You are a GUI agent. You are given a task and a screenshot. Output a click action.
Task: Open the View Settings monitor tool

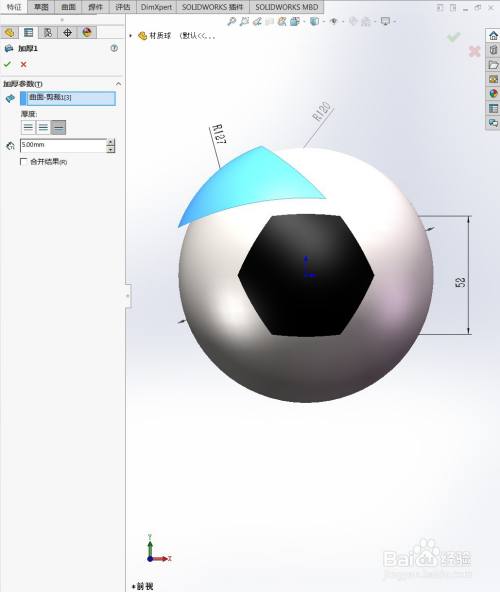point(385,22)
